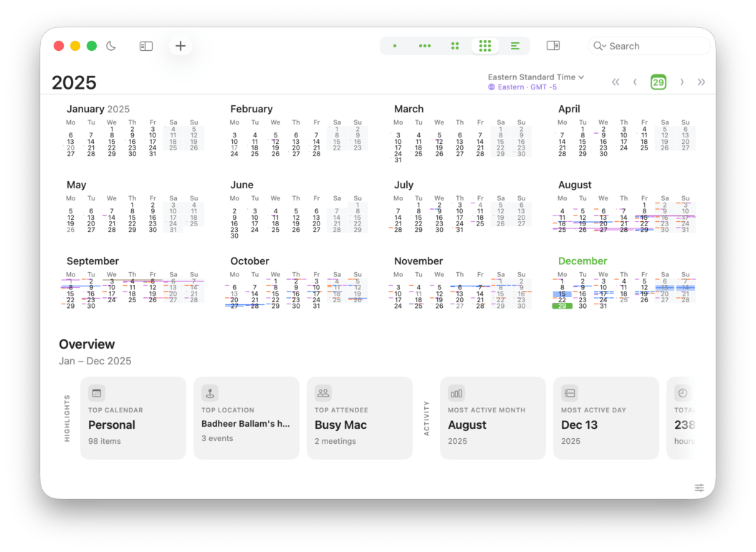Jump to today using the 29 icon
Screen dimensions: 756x552
(x=658, y=82)
